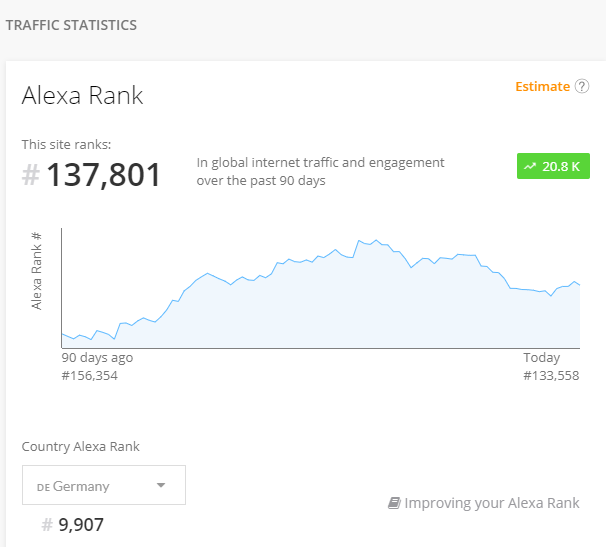This screenshot has height=547, width=606.
Task: Open Improving your Alexa Rank link
Action: click(491, 503)
